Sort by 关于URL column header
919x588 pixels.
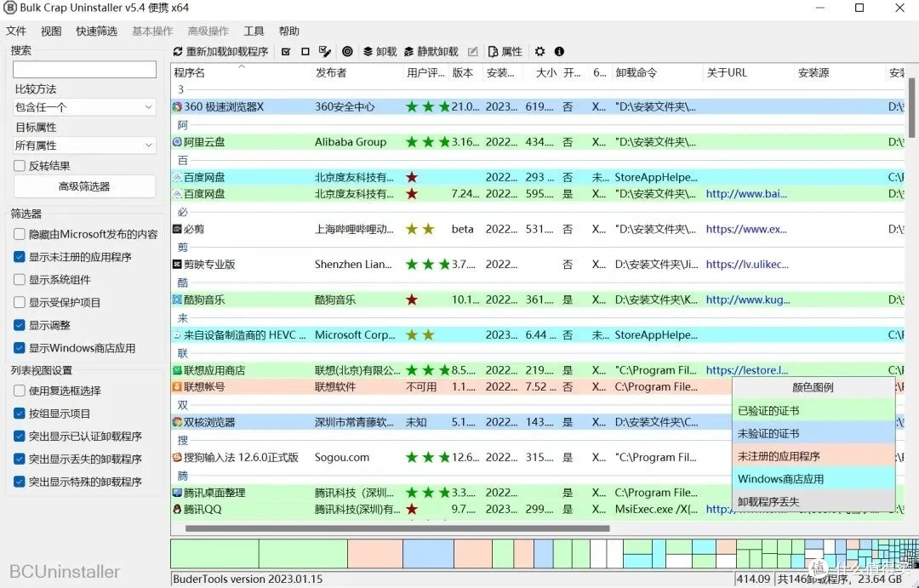click(x=748, y=72)
